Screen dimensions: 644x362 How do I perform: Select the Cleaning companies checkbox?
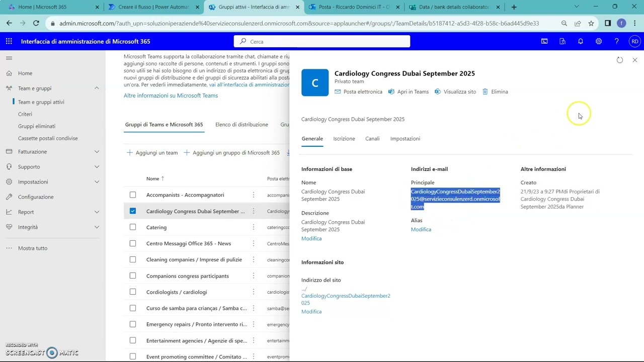point(133,259)
